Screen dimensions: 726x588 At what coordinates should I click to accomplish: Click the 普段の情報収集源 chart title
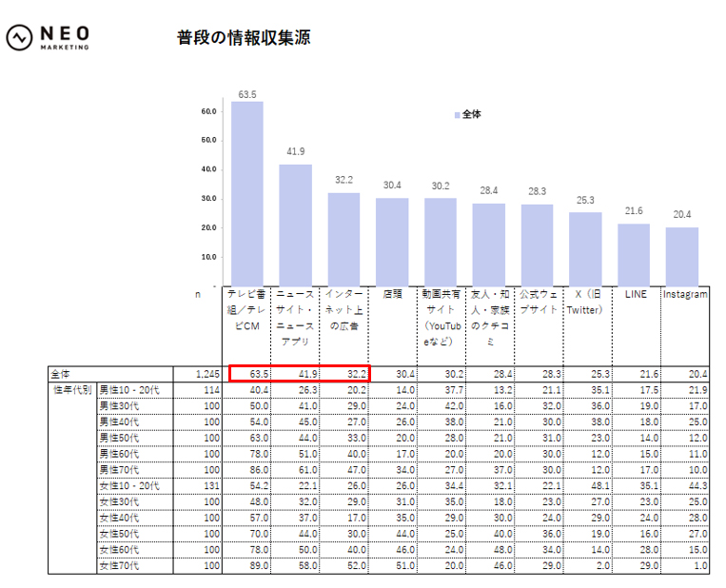coord(244,38)
